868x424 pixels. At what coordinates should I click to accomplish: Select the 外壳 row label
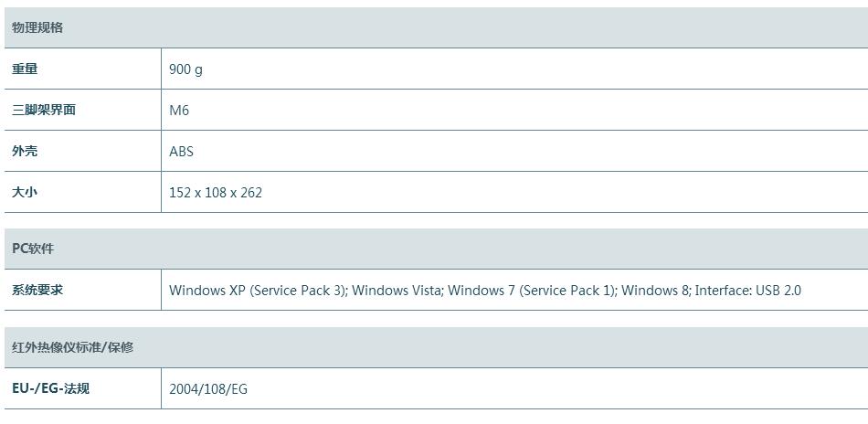25,151
